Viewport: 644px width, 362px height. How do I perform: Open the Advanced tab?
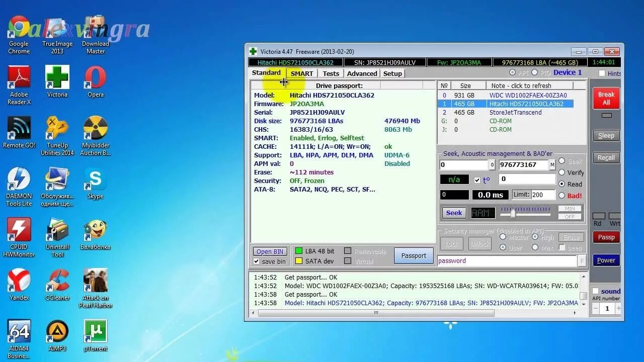(362, 73)
